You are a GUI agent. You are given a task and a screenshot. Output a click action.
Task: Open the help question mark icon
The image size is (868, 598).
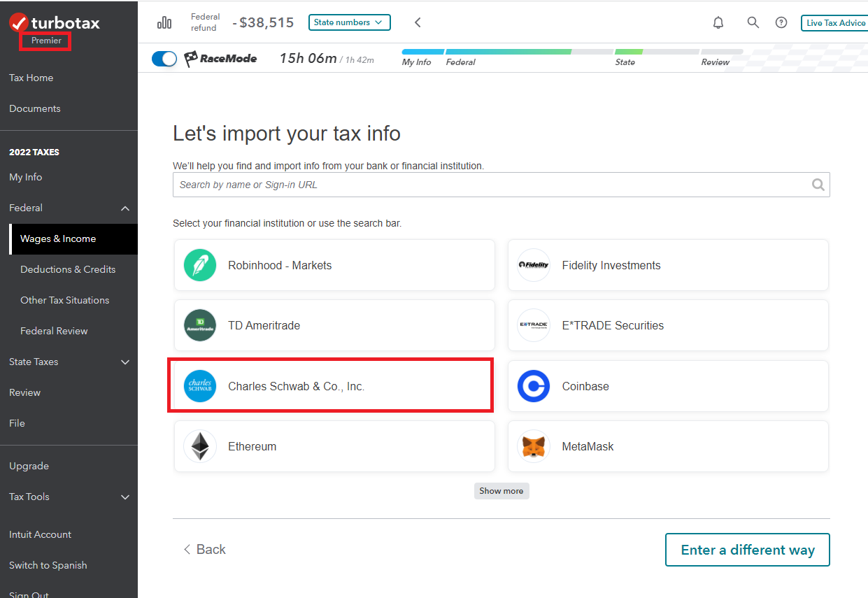(x=781, y=22)
